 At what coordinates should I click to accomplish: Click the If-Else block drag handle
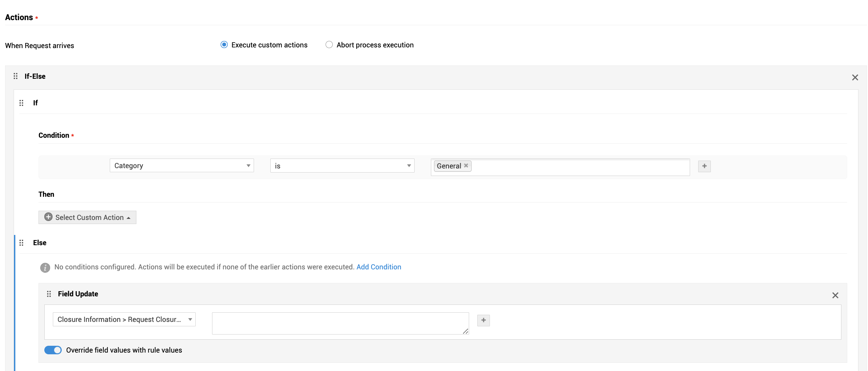click(x=15, y=76)
